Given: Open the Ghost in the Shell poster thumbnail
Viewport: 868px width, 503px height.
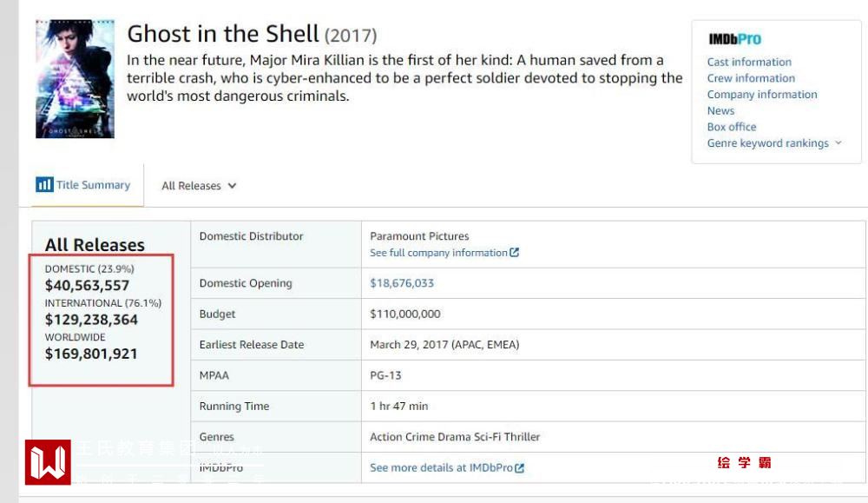Looking at the screenshot, I should click(75, 79).
